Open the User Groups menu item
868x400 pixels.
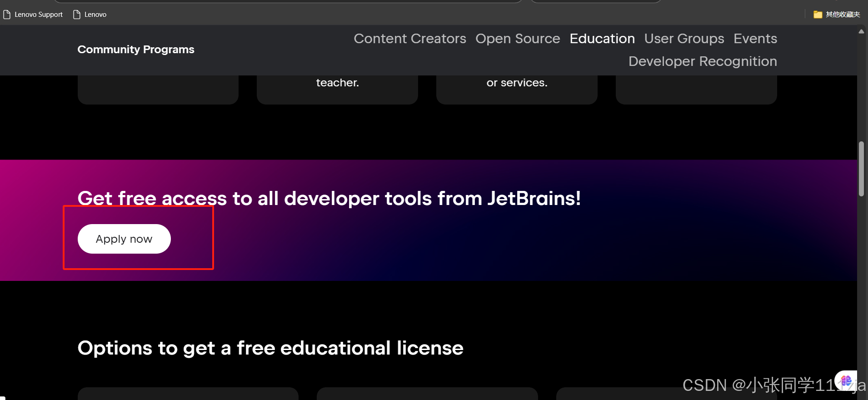(x=684, y=39)
